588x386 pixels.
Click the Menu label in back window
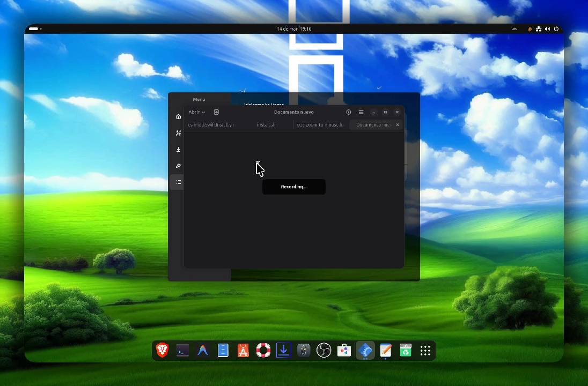pos(199,99)
